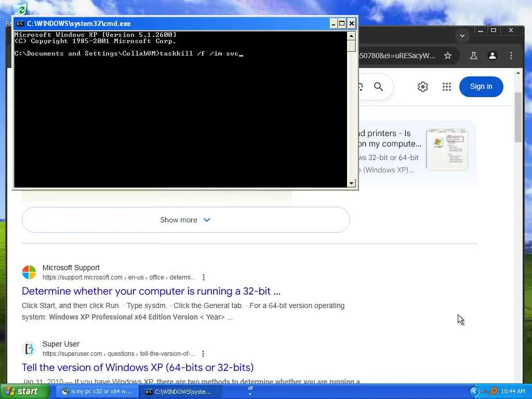Open the Chrome profile avatar menu
The width and height of the screenshot is (532, 399).
point(493,56)
